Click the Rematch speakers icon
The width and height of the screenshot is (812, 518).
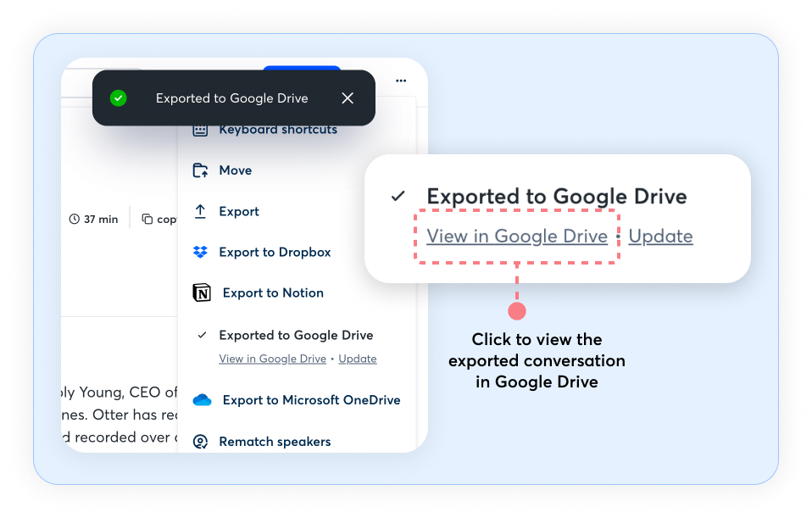click(x=200, y=442)
